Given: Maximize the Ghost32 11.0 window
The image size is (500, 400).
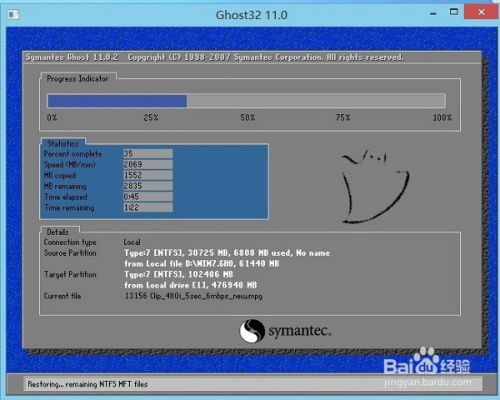Looking at the screenshot, I should 454,12.
